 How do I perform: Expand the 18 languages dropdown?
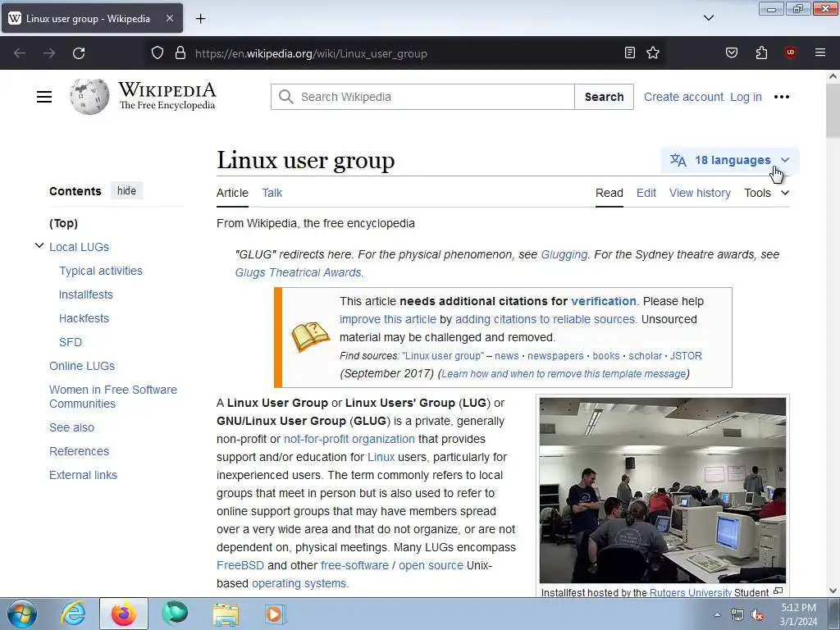[729, 160]
